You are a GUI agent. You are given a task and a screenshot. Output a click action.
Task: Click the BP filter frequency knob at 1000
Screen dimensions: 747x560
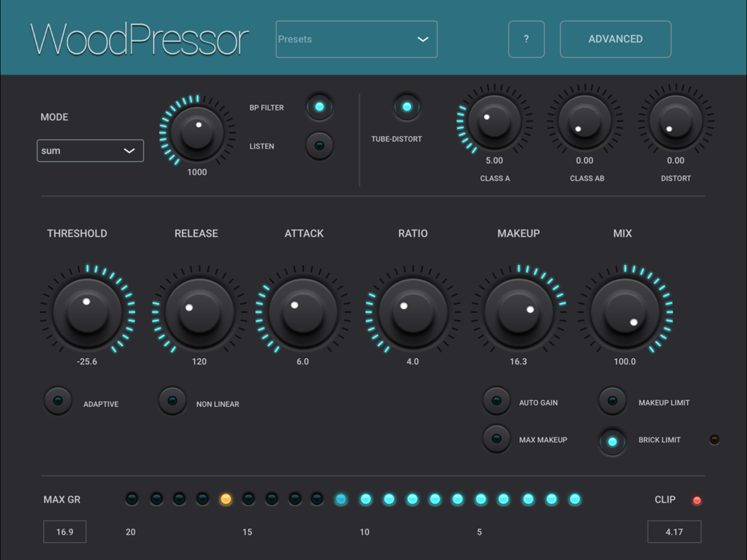coord(197,132)
